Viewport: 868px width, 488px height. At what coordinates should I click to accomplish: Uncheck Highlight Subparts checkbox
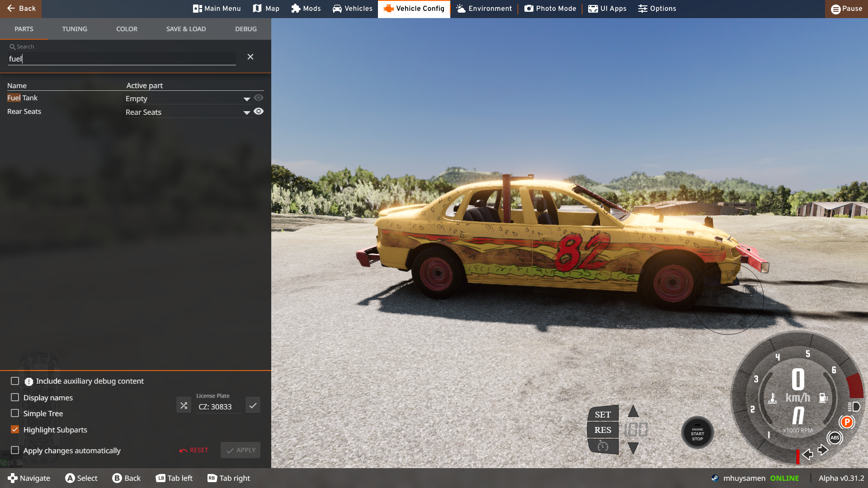coord(15,429)
